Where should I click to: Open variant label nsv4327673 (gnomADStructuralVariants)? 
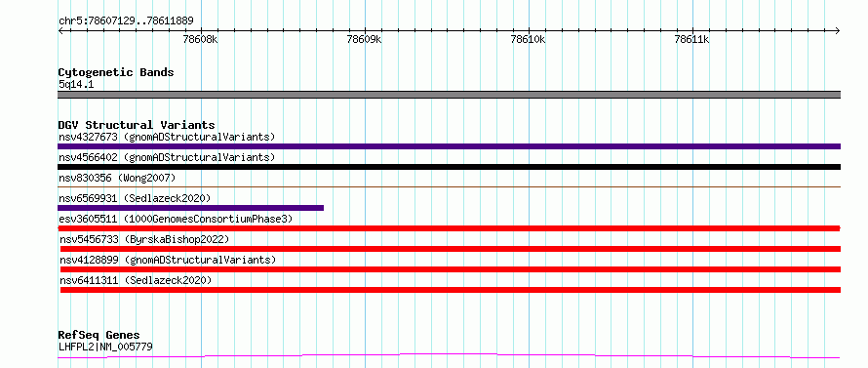(167, 137)
